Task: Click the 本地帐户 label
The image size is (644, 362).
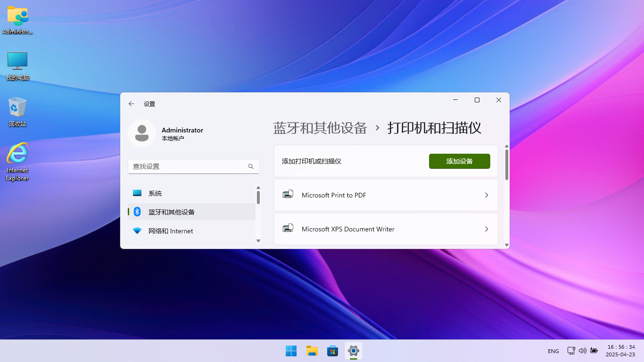Action: 173,139
